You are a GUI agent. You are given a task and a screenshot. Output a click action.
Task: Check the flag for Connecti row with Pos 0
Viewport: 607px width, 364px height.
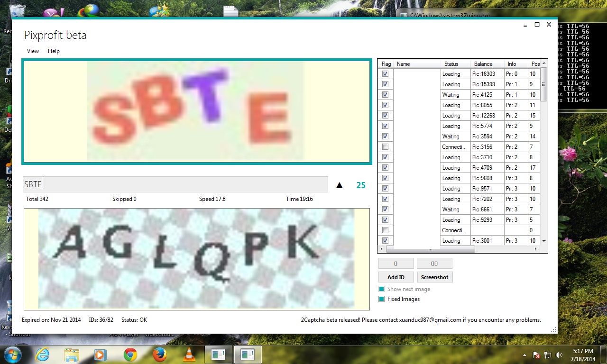click(x=385, y=230)
